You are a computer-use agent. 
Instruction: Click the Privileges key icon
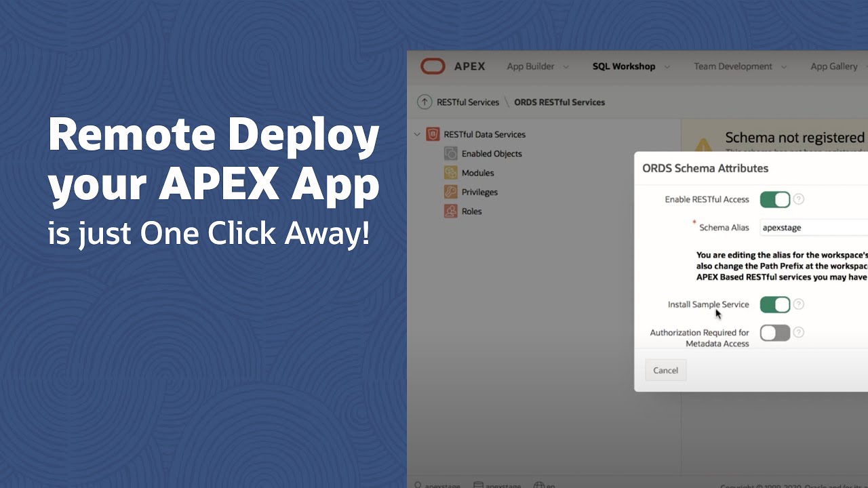(450, 192)
